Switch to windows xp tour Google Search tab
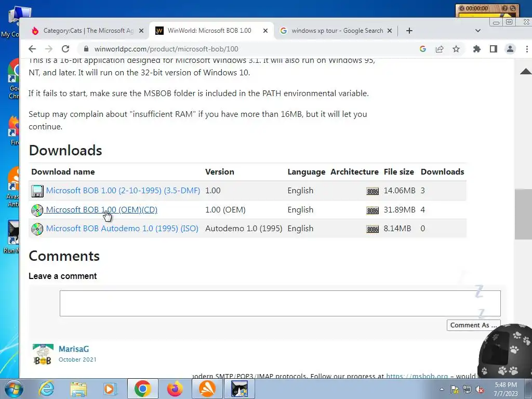 [x=337, y=31]
